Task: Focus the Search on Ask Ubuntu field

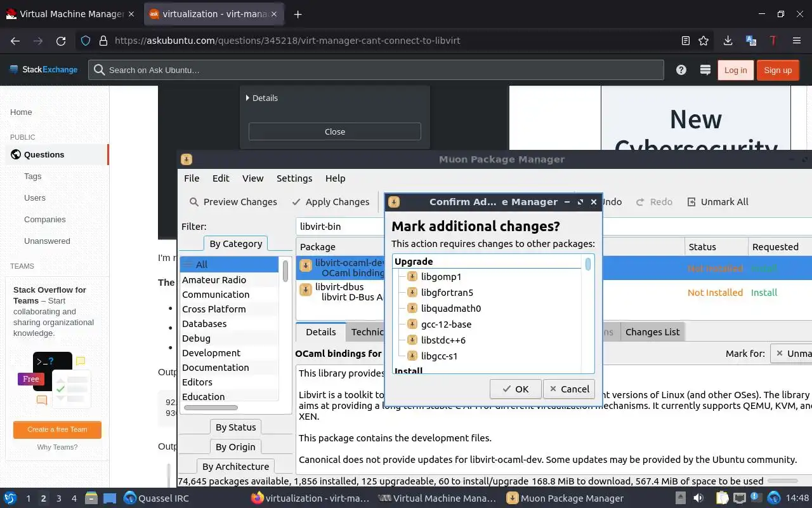Action: pyautogui.click(x=376, y=70)
